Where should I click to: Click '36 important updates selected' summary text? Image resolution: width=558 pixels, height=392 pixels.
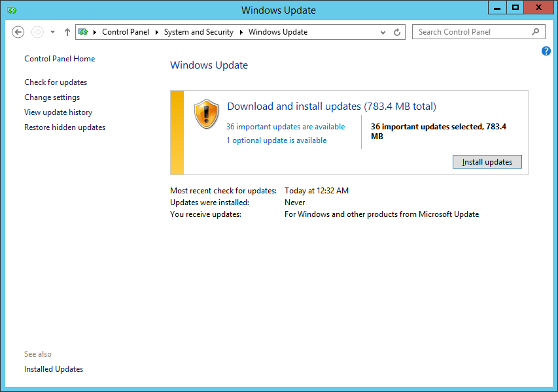click(x=438, y=131)
